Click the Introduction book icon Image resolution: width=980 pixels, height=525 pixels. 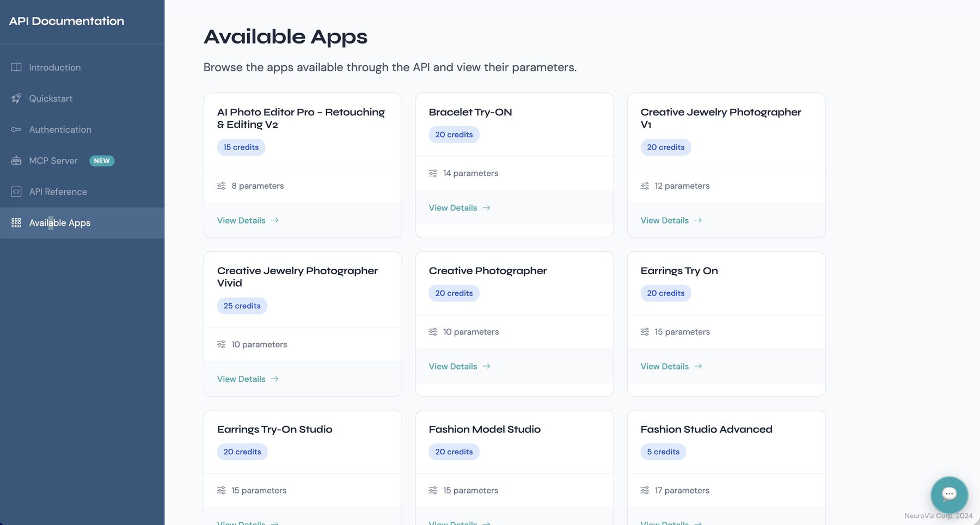(16, 67)
